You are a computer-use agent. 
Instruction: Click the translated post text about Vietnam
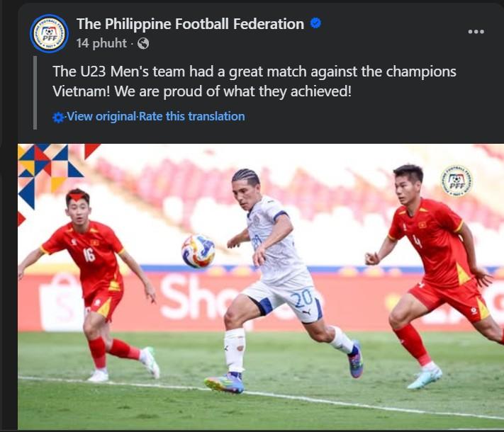click(254, 81)
